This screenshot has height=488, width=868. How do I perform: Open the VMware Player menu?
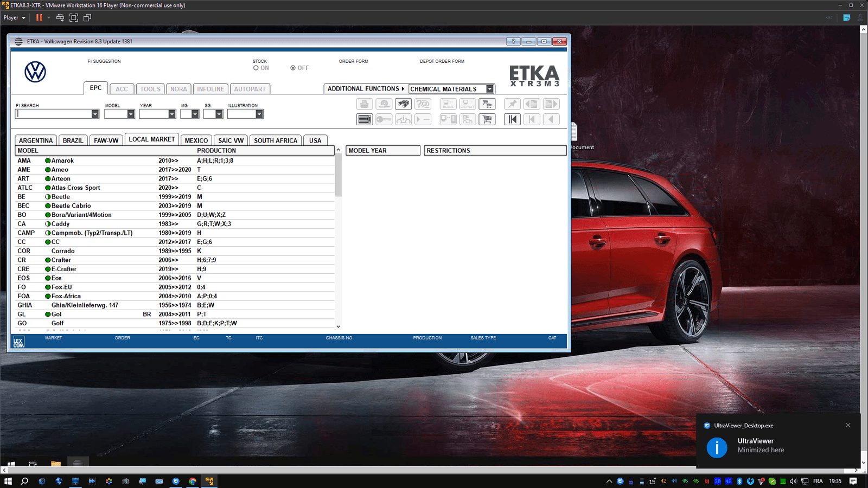point(14,17)
